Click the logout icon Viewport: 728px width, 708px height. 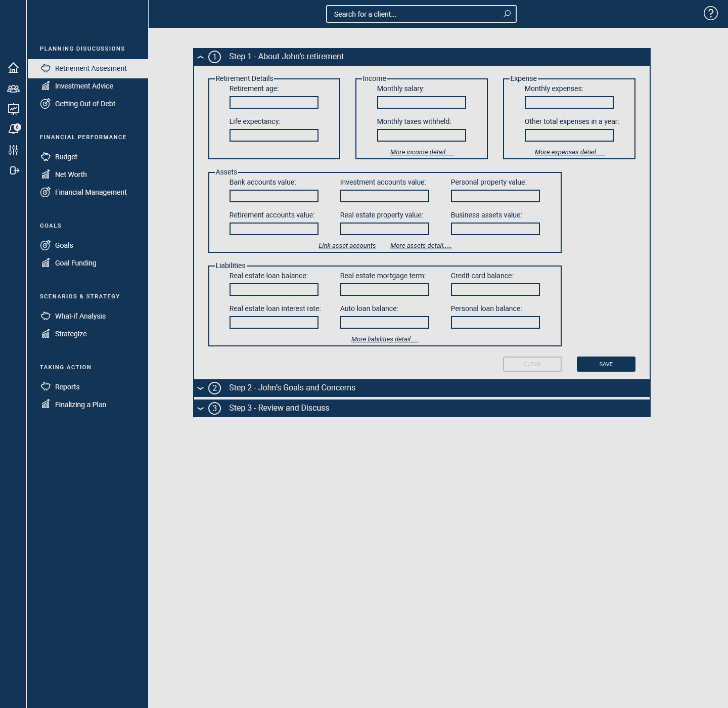(x=14, y=170)
